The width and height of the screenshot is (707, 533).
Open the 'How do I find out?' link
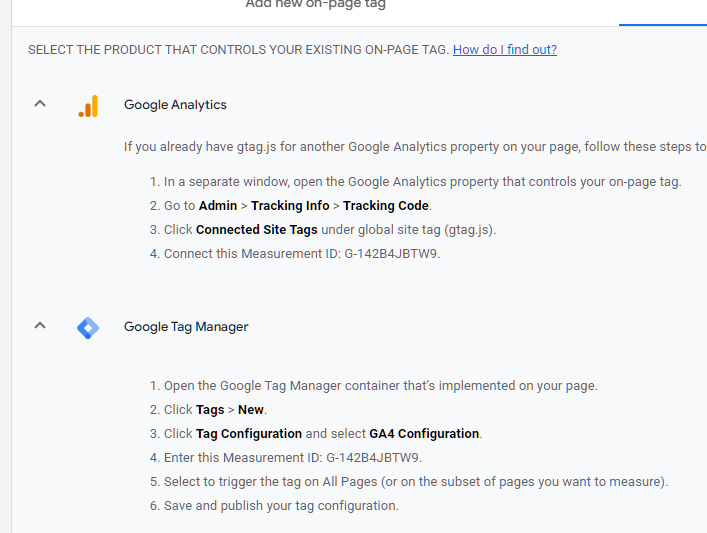(504, 50)
